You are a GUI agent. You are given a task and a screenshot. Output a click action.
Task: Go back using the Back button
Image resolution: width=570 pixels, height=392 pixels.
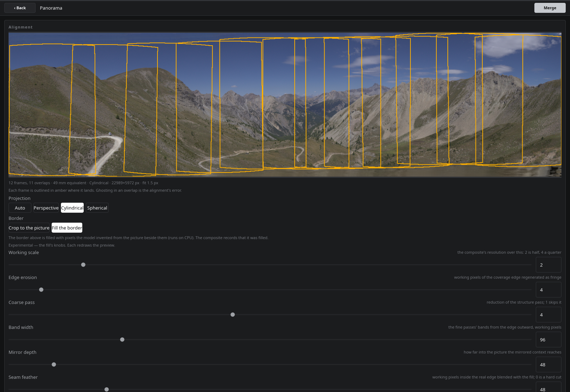pos(20,8)
